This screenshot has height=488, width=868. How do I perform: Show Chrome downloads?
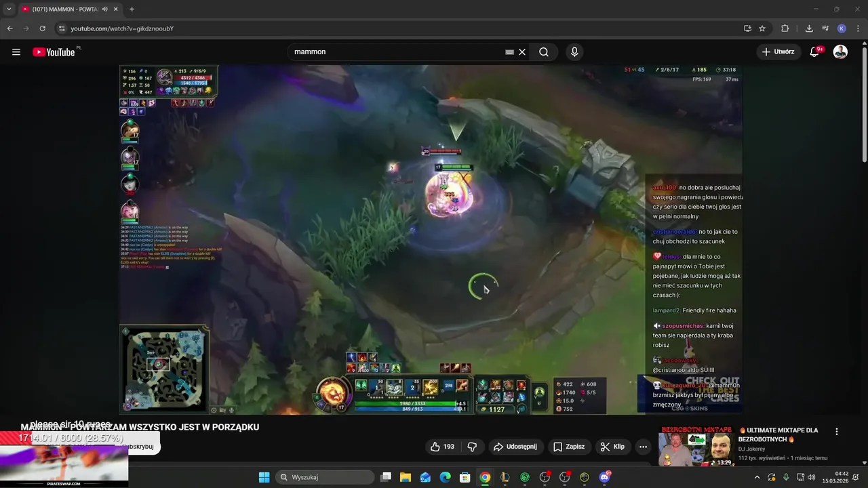point(809,28)
